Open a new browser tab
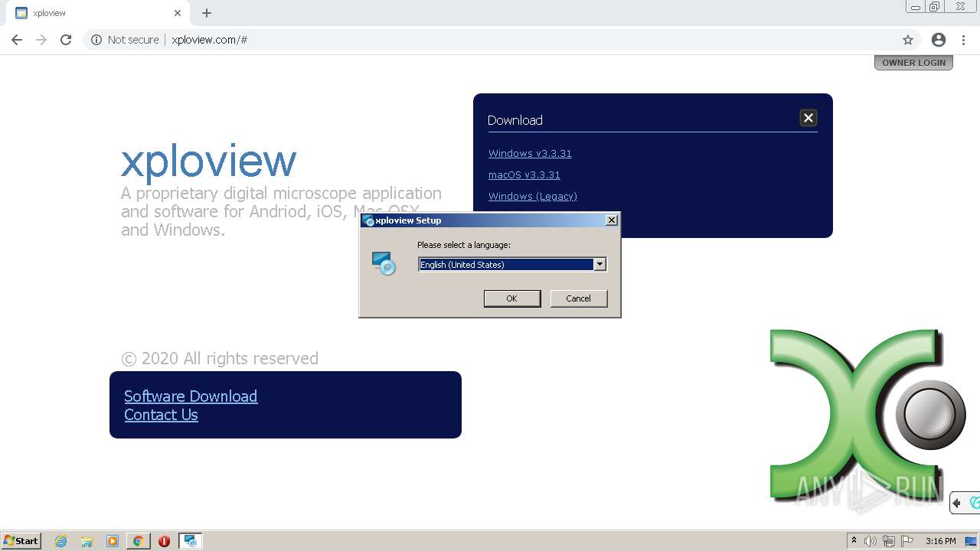Screen dimensions: 980x551 point(207,13)
